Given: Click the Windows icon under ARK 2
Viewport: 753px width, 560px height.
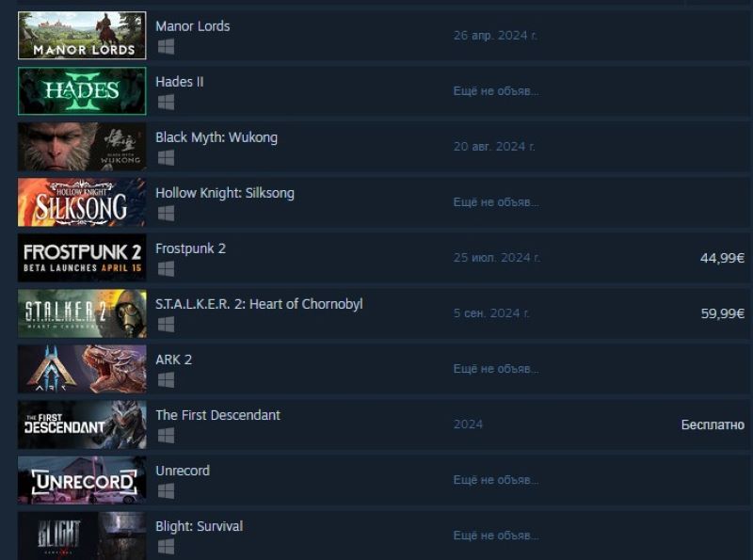Looking at the screenshot, I should coord(166,380).
